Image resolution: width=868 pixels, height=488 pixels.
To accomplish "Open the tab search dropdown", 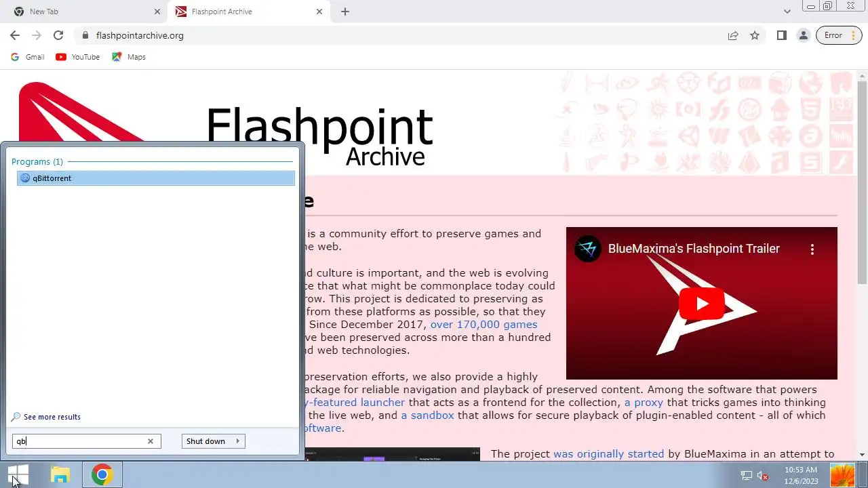I will [787, 12].
